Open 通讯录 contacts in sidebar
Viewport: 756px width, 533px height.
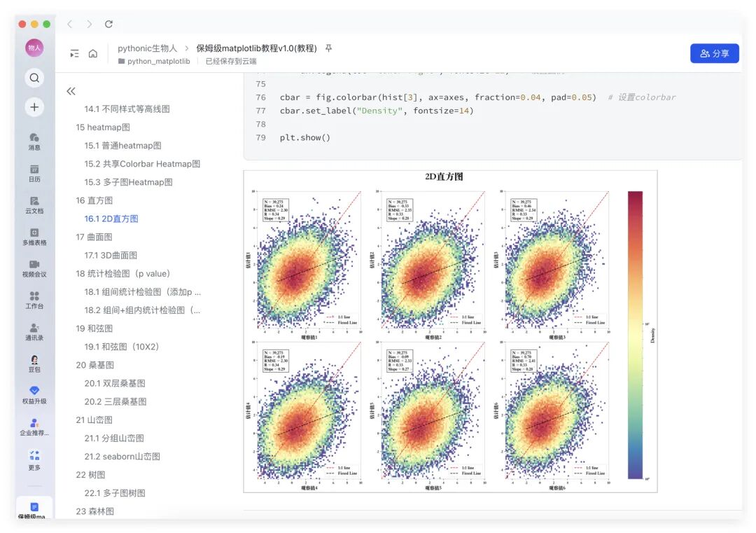coord(34,332)
